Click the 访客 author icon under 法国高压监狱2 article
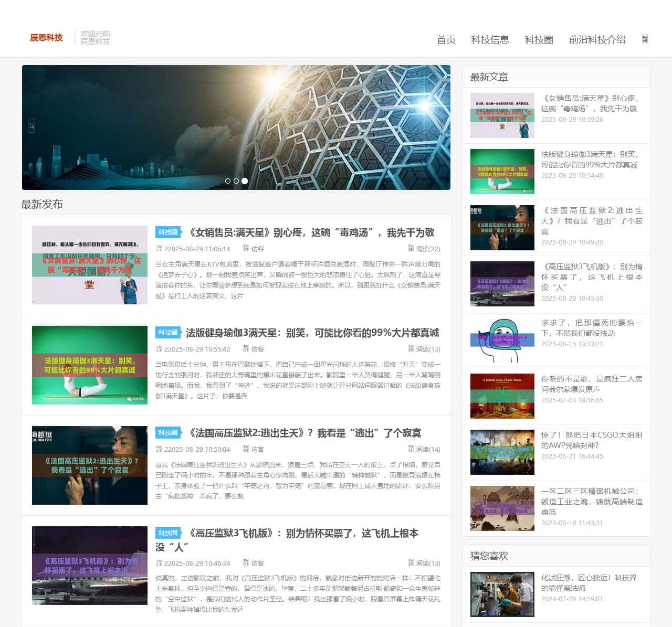 [x=246, y=449]
